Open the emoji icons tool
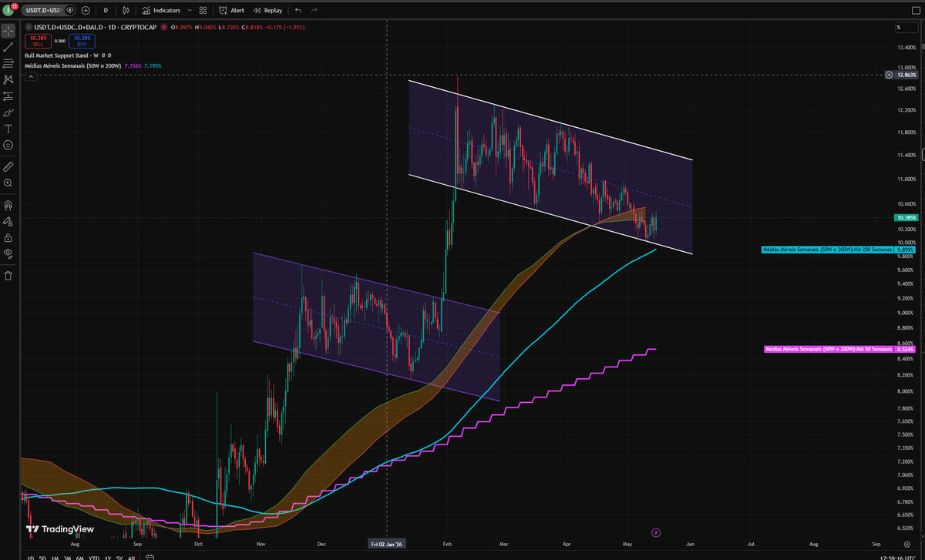Screen dimensions: 925x560 coord(8,145)
